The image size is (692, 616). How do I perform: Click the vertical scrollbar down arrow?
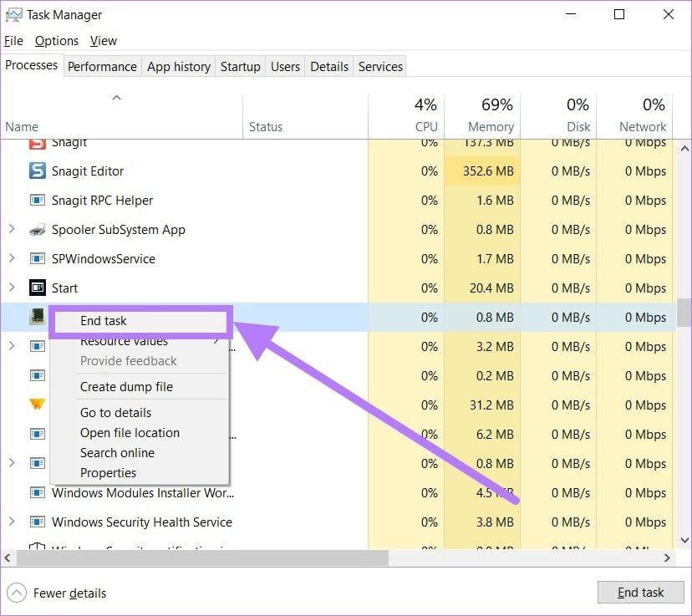pos(684,540)
